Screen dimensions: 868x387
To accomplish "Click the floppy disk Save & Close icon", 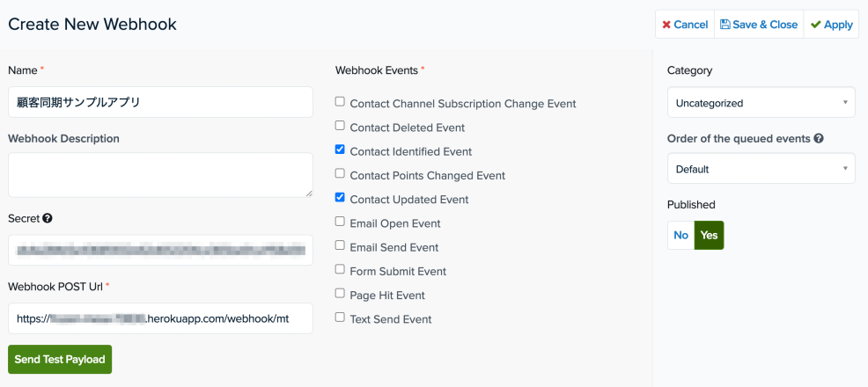I will click(725, 25).
